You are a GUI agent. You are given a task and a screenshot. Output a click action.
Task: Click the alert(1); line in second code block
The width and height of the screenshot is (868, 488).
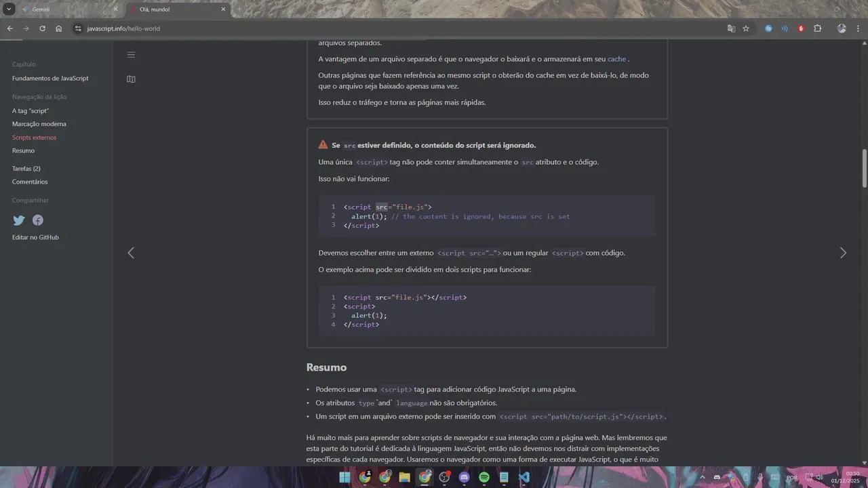369,315
